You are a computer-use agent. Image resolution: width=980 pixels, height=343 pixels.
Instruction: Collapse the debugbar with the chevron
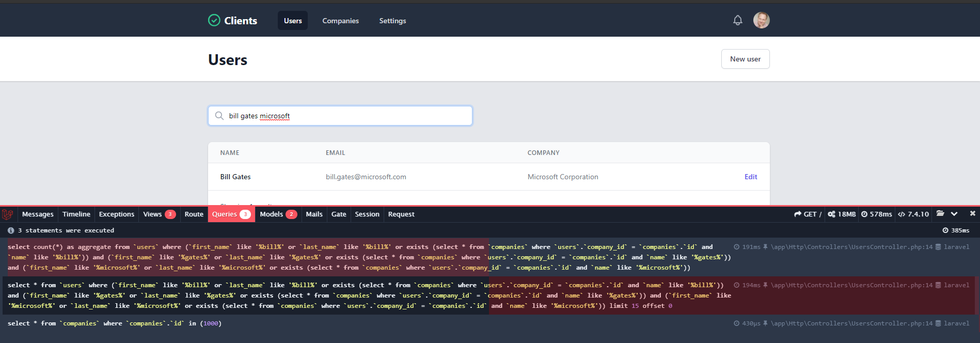954,214
